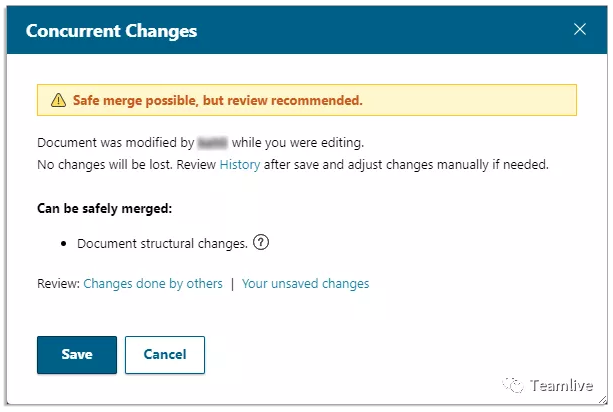Click the Concurrent Changes dialog title
The image size is (613, 412).
(x=111, y=30)
